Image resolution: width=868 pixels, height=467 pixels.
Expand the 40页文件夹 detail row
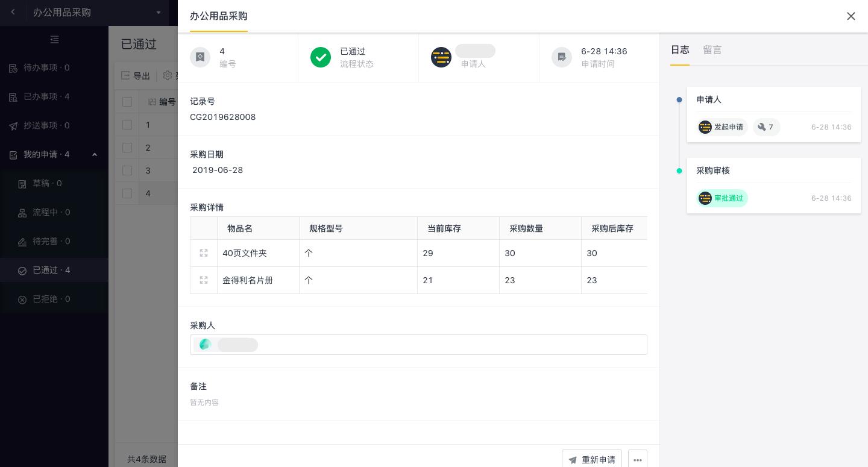[x=204, y=253]
